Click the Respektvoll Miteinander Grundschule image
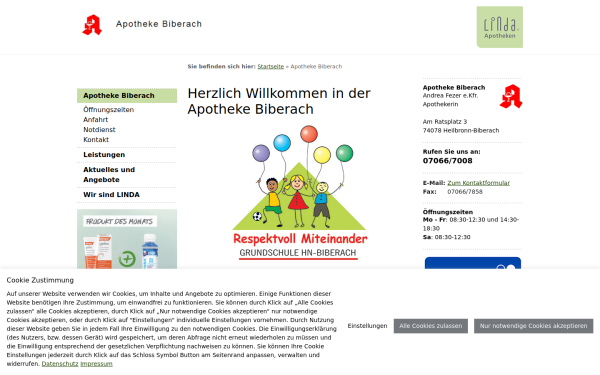The width and height of the screenshot is (600, 375). click(299, 193)
